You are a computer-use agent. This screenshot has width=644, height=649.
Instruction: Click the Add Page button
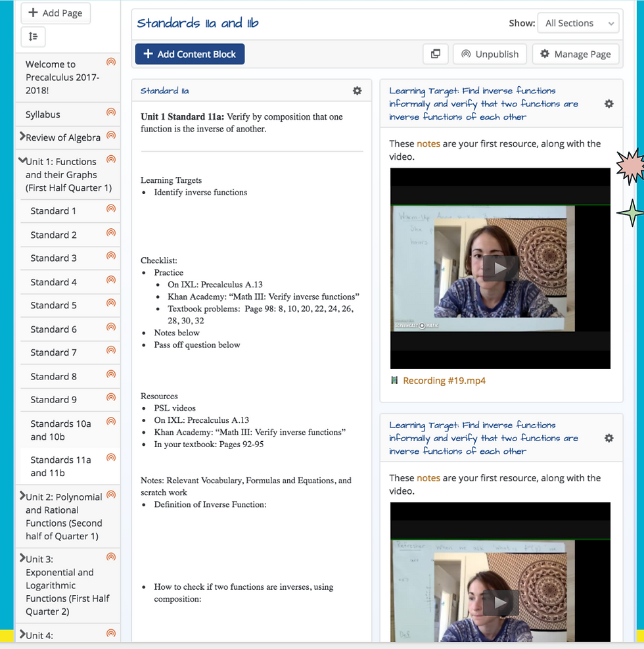point(55,13)
